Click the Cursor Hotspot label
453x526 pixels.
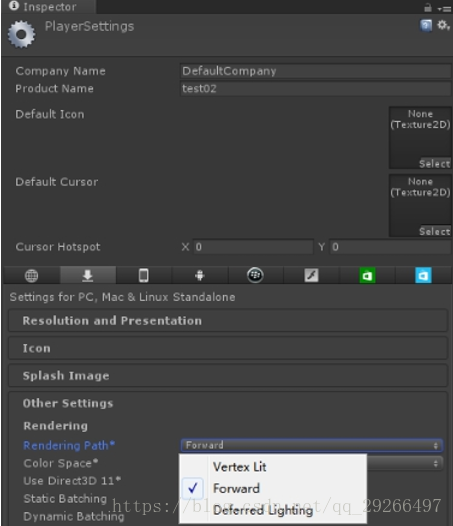tap(58, 247)
